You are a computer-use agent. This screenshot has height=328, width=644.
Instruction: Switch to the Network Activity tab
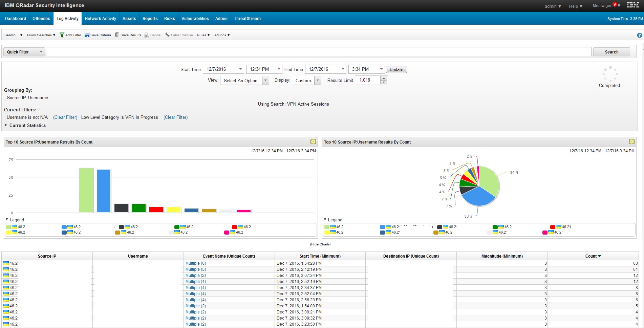(x=100, y=19)
